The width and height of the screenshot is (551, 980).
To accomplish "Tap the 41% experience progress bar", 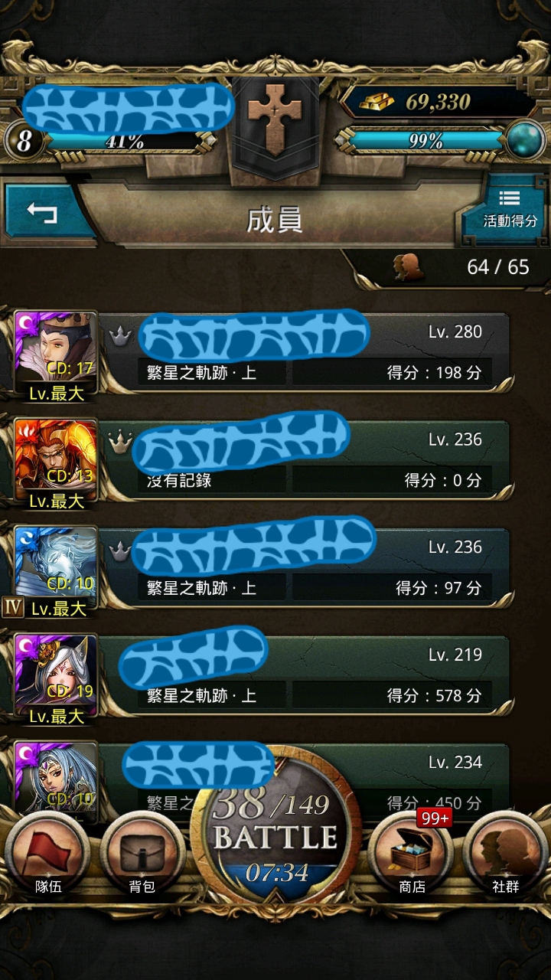I will pyautogui.click(x=124, y=142).
